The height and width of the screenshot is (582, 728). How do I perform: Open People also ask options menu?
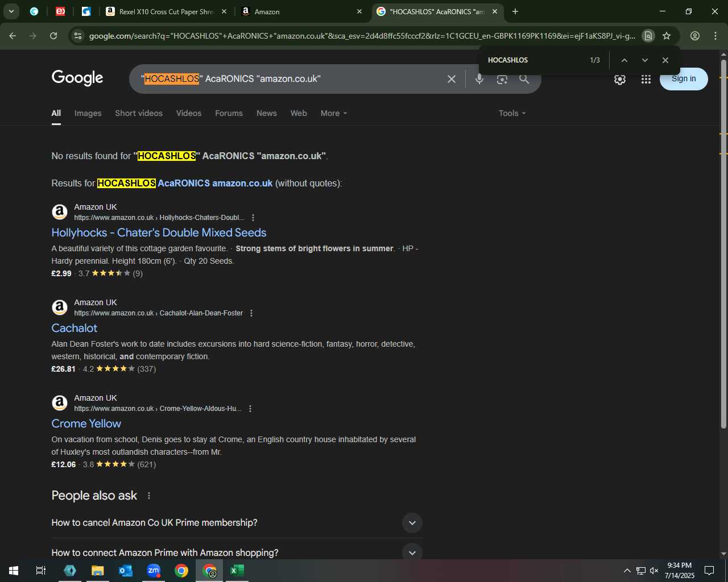[x=149, y=496]
